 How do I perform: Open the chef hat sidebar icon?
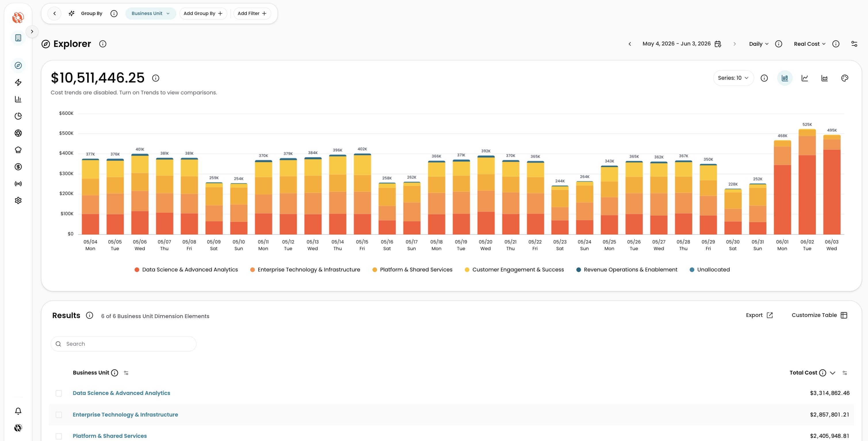pyautogui.click(x=18, y=150)
